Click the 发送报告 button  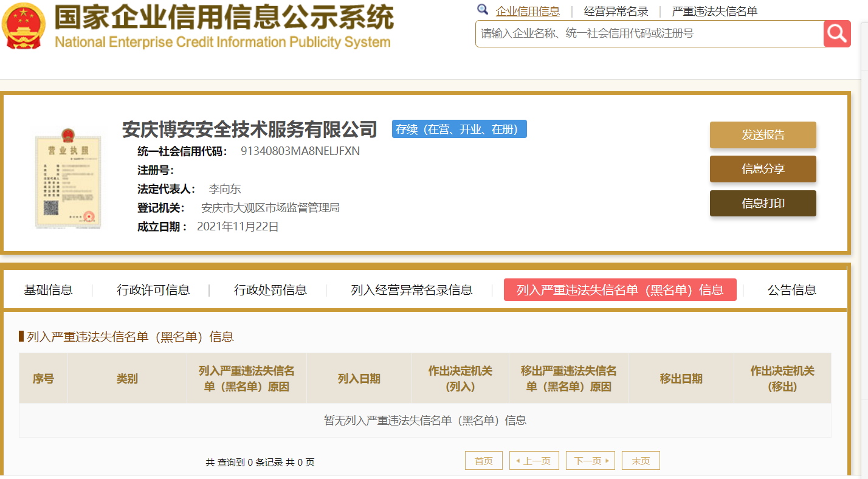pos(763,135)
